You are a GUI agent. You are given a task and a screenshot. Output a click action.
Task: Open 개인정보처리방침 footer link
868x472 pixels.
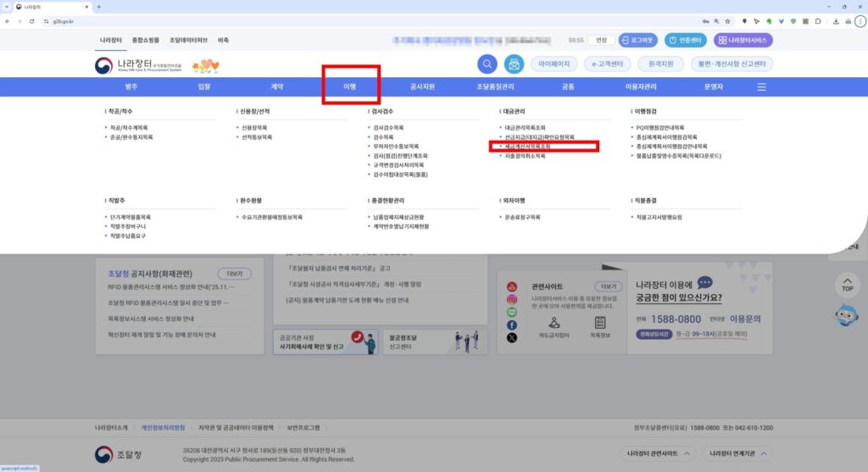[163, 428]
